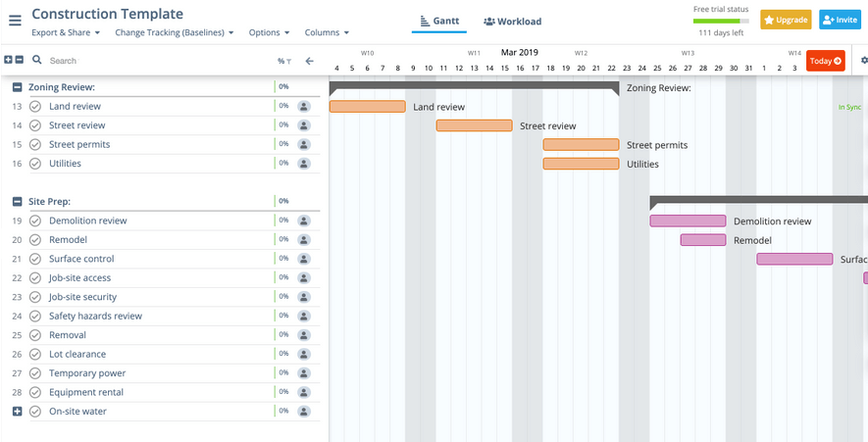Screen dimensions: 868x442
Task: Open assignee avatar for Safety hazards review
Action: (x=303, y=317)
